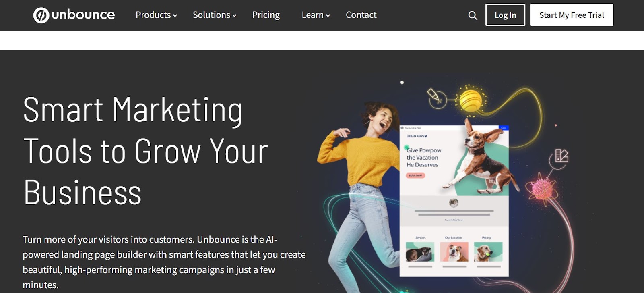The image size is (644, 293).
Task: Click the unbounce wordmark text
Action: pos(83,15)
